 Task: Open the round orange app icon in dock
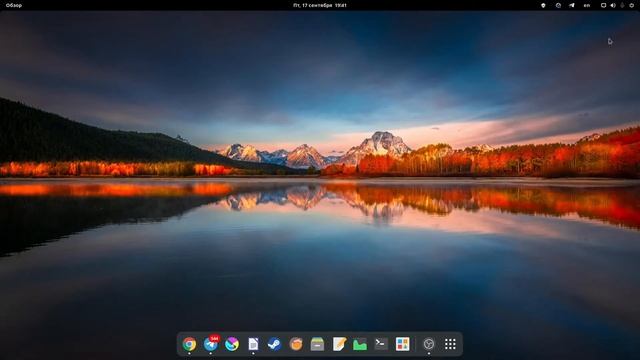click(x=296, y=344)
